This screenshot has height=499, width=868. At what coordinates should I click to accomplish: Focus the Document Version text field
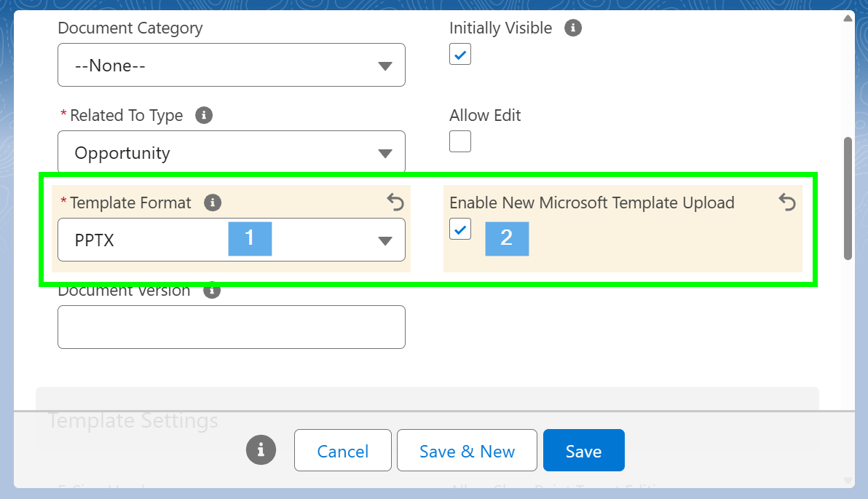[x=231, y=327]
